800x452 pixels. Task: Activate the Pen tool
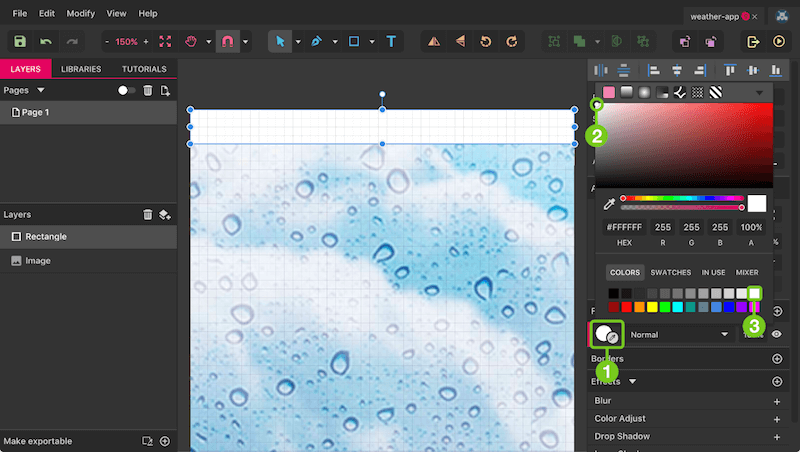316,41
